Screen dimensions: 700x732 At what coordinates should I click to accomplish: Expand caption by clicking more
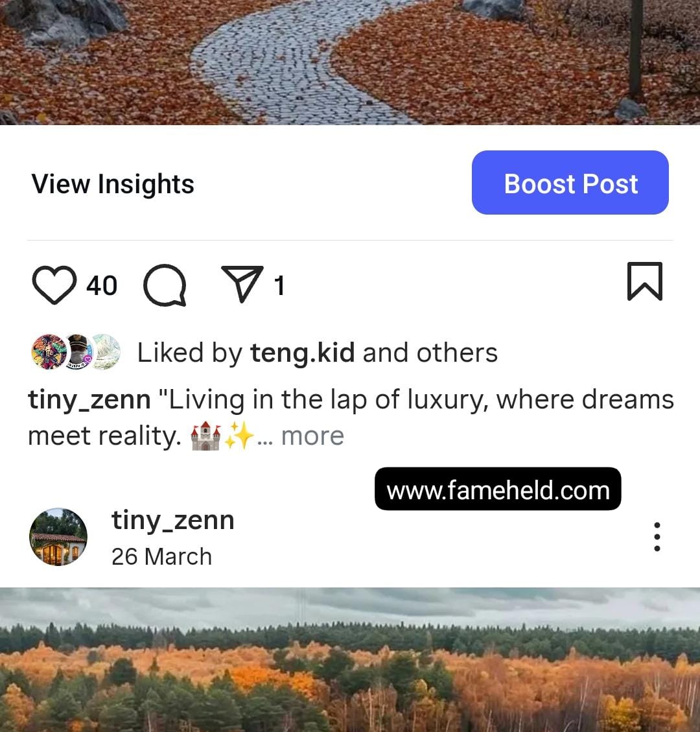click(x=312, y=436)
